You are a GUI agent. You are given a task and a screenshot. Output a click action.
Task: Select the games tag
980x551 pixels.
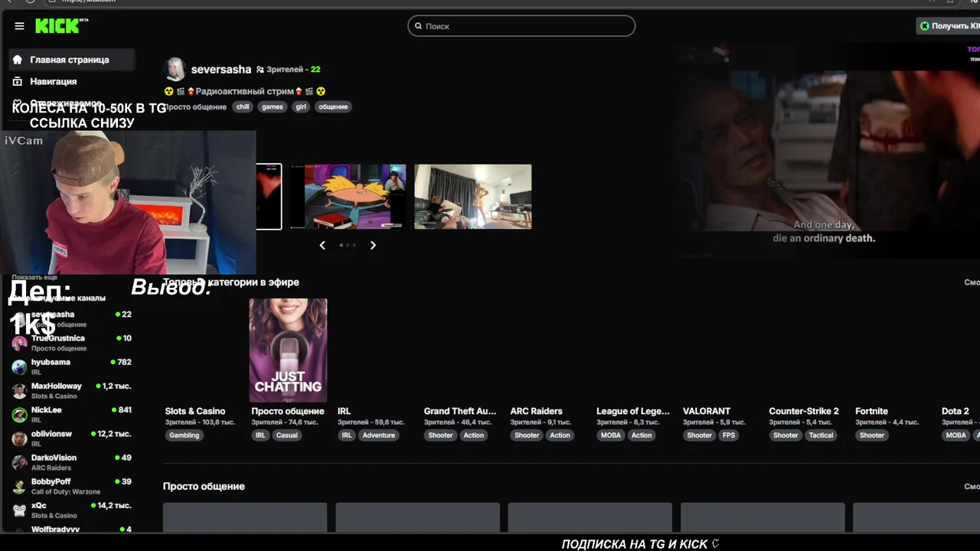(x=273, y=107)
